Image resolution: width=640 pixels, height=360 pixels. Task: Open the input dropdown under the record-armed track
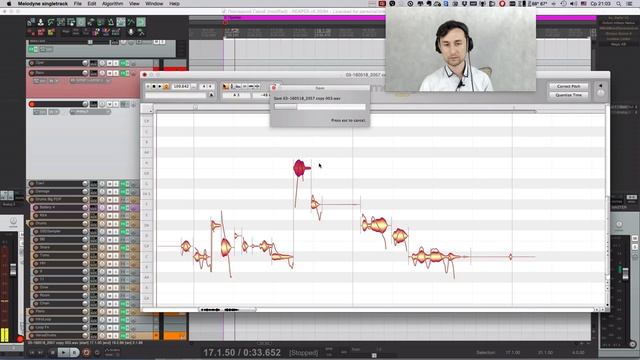[x=90, y=112]
